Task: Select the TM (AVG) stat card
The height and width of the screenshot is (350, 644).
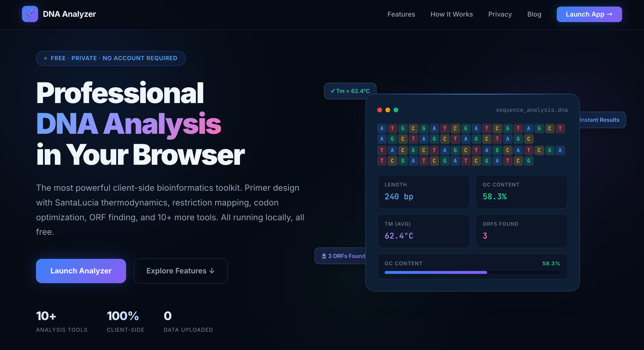Action: [x=423, y=231]
